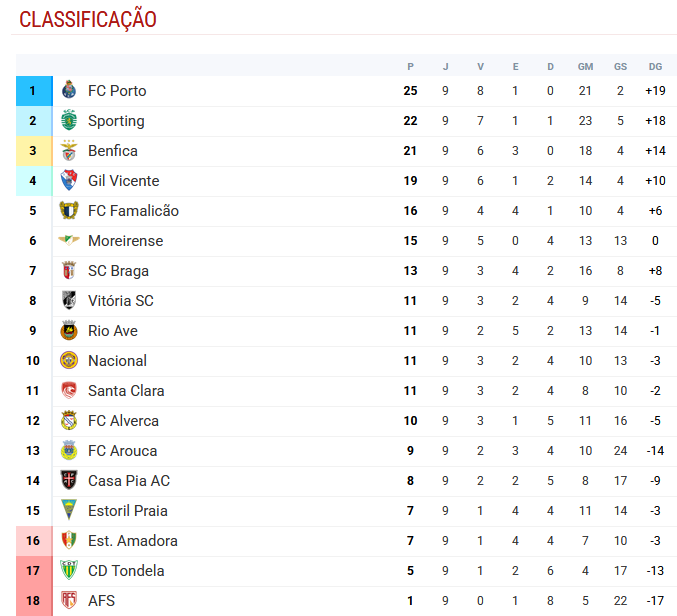Image resolution: width=677 pixels, height=616 pixels.
Task: Click the Casa Pia AC crest
Action: point(69,481)
